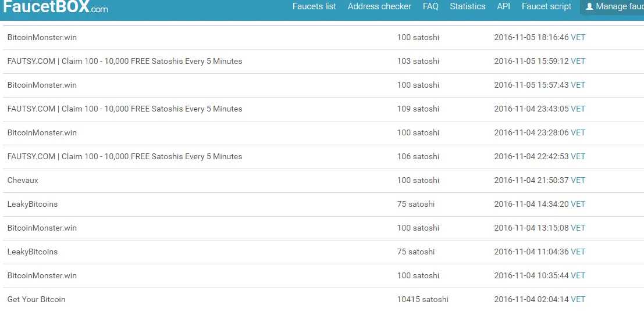Click timestamp 2016-11-05 15:59:12
Image resolution: width=644 pixels, height=323 pixels.
tap(532, 61)
